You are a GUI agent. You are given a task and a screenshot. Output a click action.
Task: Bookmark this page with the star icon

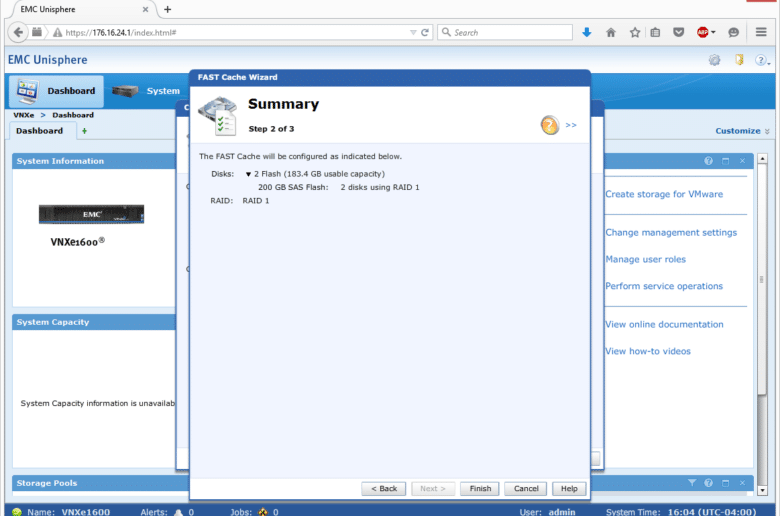635,32
